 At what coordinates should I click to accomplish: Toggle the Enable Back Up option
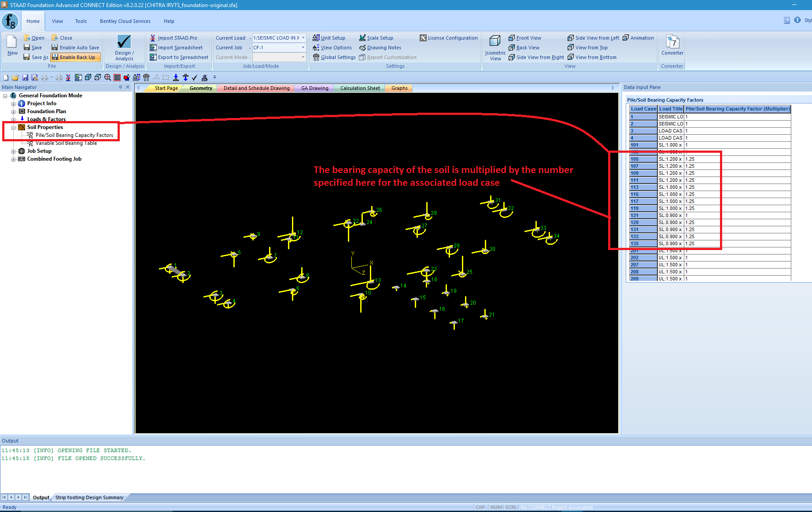pos(76,57)
